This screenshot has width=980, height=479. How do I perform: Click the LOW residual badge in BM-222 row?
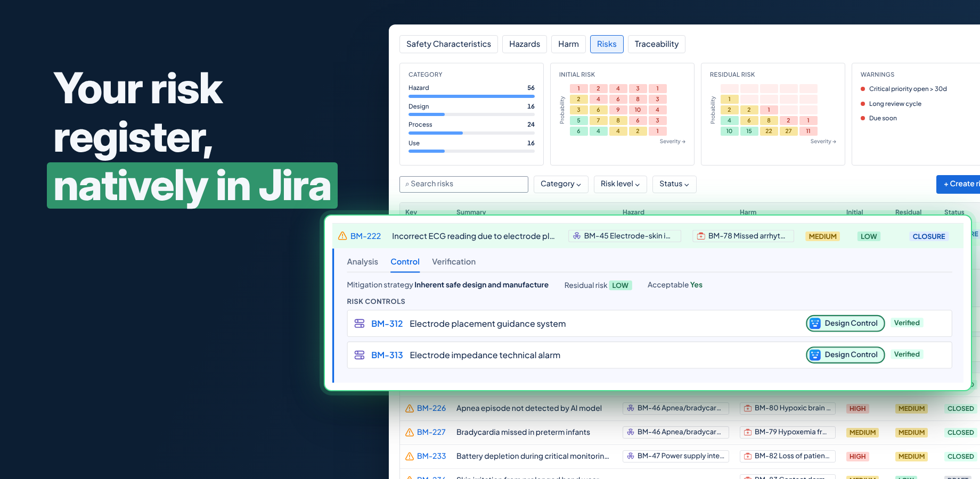coord(868,236)
